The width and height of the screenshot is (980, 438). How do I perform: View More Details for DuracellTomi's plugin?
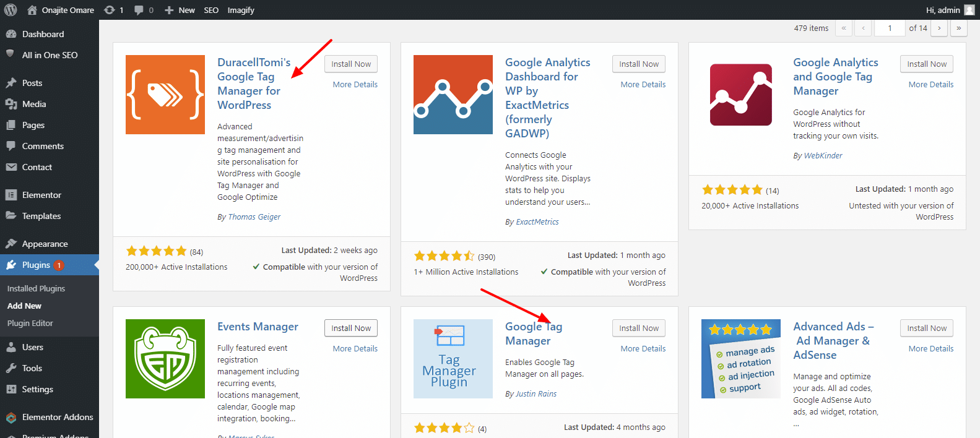[355, 84]
